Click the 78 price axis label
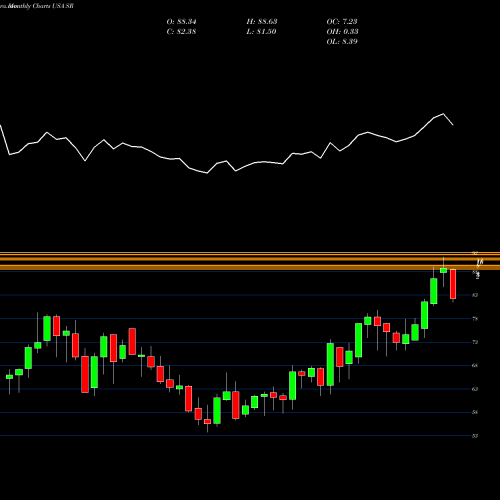 [x=475, y=319]
